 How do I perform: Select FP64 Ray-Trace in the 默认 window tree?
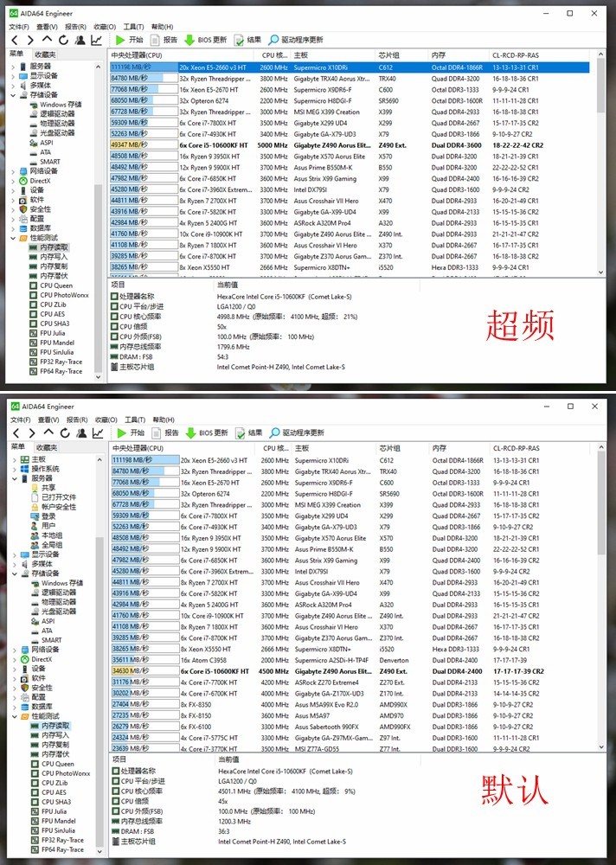(63, 849)
